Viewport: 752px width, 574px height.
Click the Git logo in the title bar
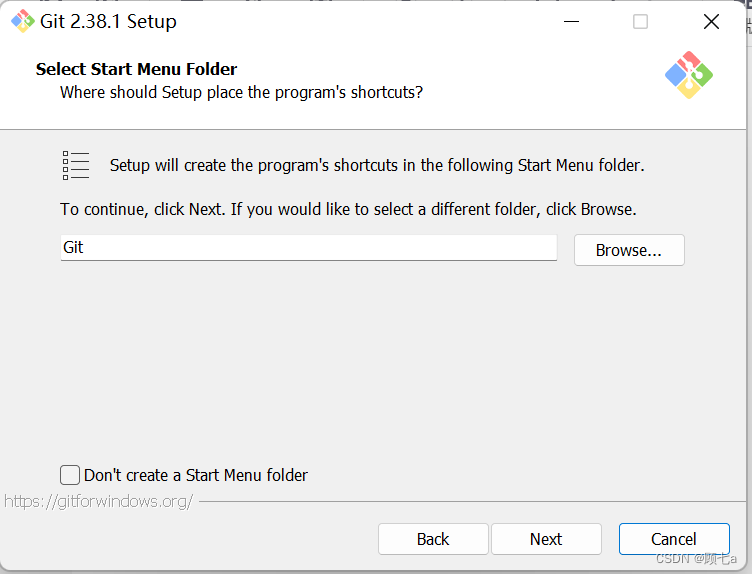(23, 22)
